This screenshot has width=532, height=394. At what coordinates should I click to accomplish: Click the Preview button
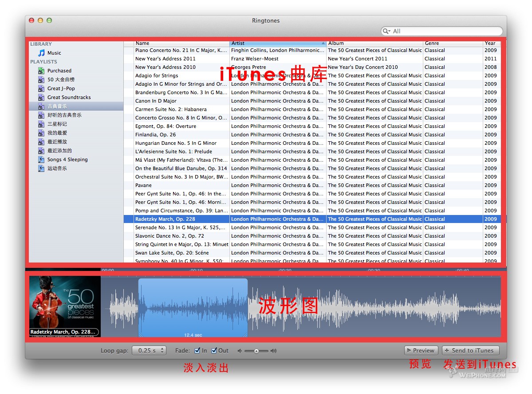coord(420,350)
